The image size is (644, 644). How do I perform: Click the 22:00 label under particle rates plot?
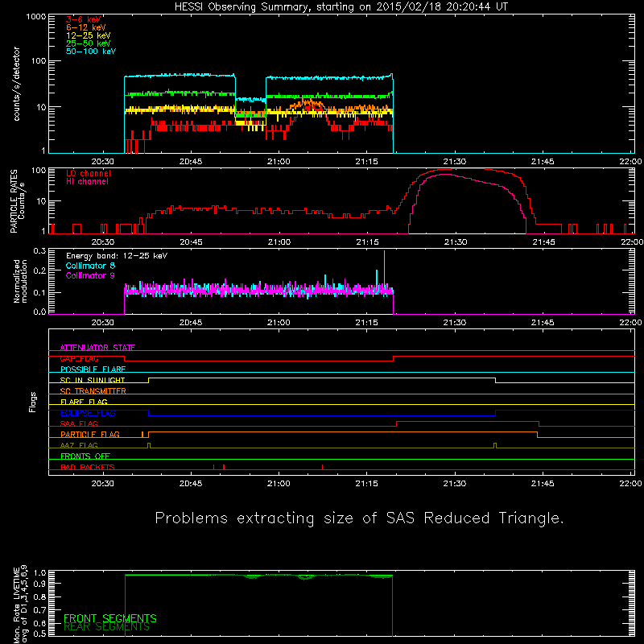(632, 242)
